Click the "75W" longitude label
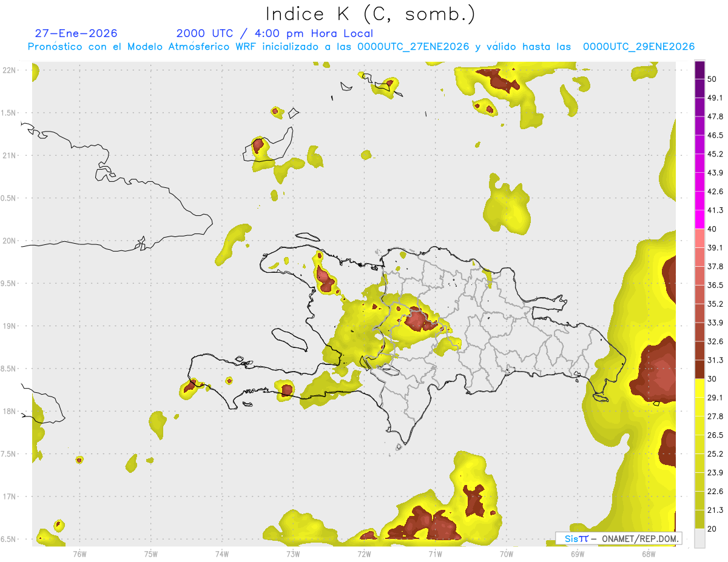The image size is (728, 562). (151, 554)
